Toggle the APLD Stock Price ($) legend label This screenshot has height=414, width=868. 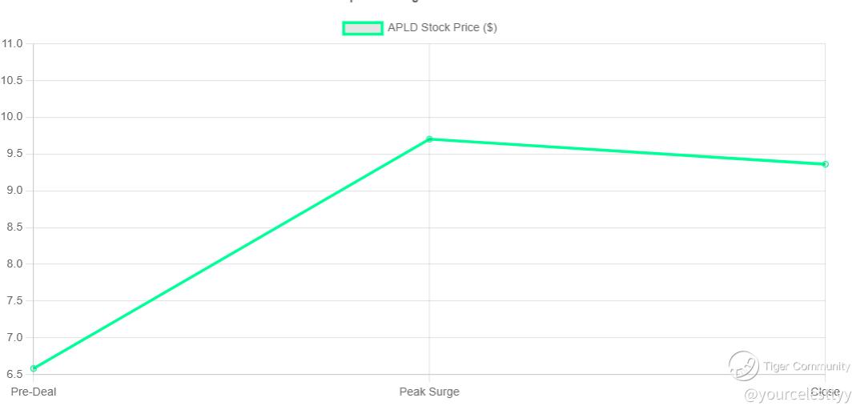(x=442, y=28)
